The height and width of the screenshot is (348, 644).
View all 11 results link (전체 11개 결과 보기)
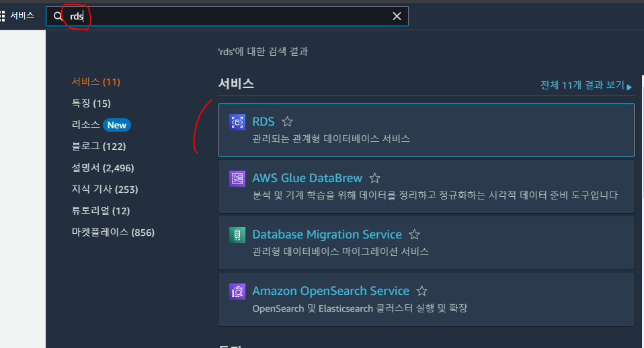click(x=586, y=85)
